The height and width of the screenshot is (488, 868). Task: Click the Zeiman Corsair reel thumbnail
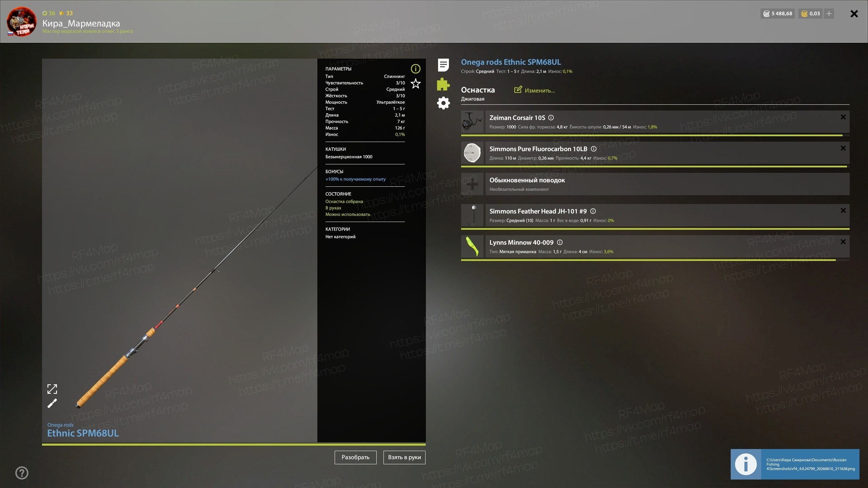(x=472, y=122)
